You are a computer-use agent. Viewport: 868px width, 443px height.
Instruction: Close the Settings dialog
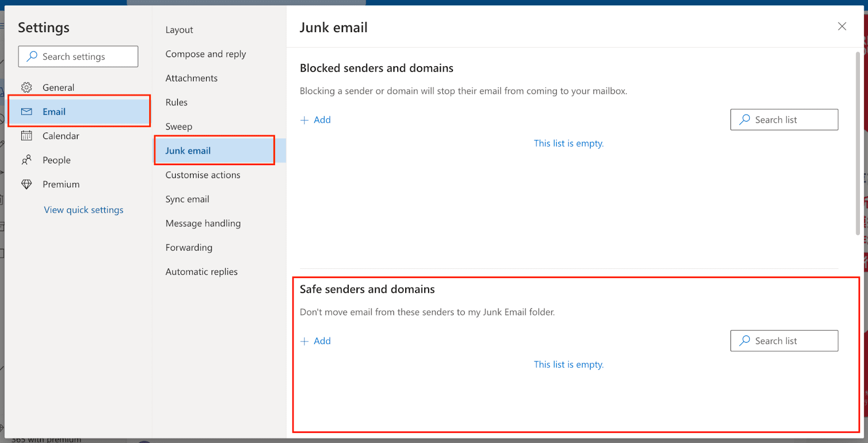[842, 27]
